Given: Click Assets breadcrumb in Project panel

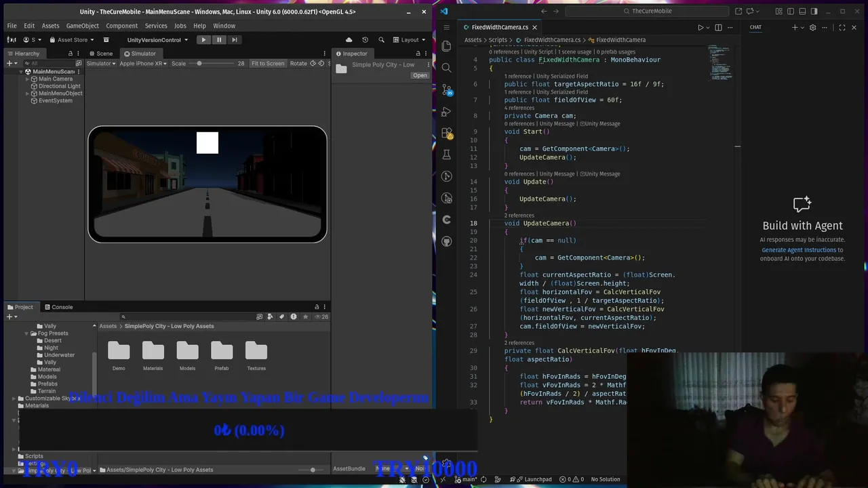Looking at the screenshot, I should coord(108,326).
